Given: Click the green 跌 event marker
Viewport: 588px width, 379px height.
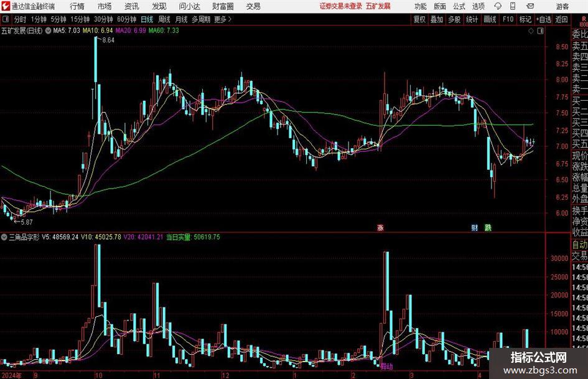Looking at the screenshot, I should pyautogui.click(x=488, y=227).
